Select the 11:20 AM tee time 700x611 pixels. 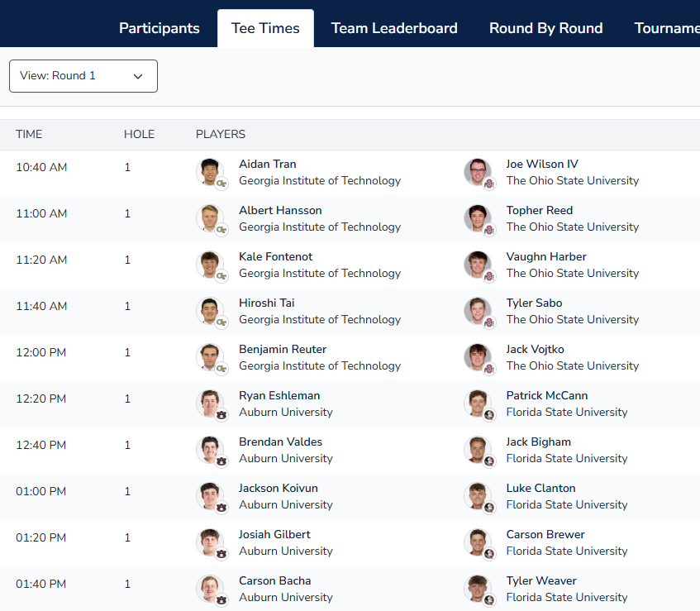click(x=41, y=260)
